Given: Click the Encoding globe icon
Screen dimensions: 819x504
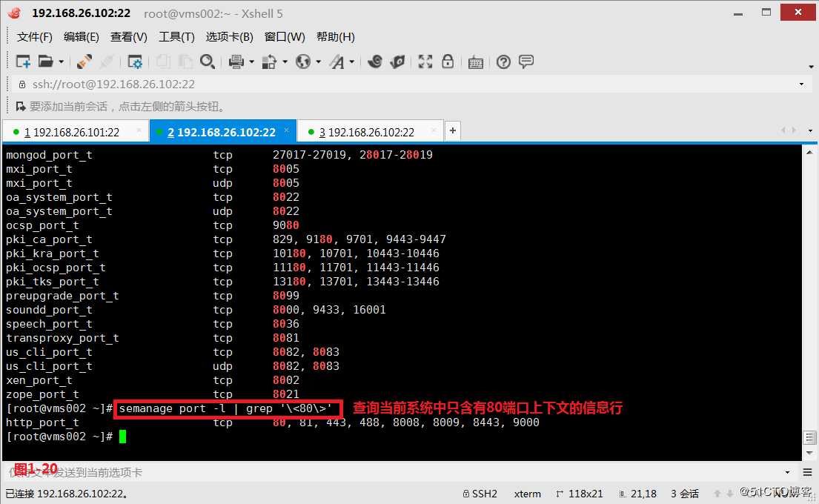Looking at the screenshot, I should tap(303, 62).
